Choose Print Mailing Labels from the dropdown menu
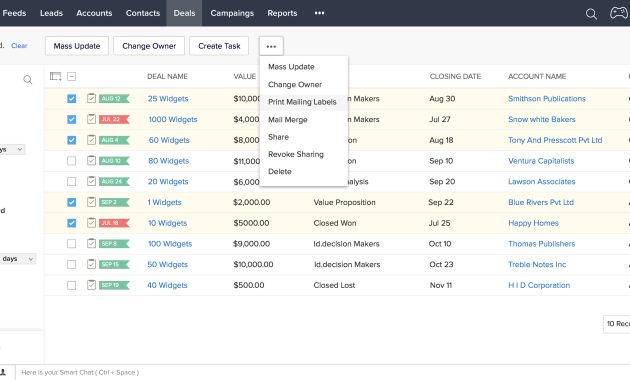 click(x=302, y=102)
